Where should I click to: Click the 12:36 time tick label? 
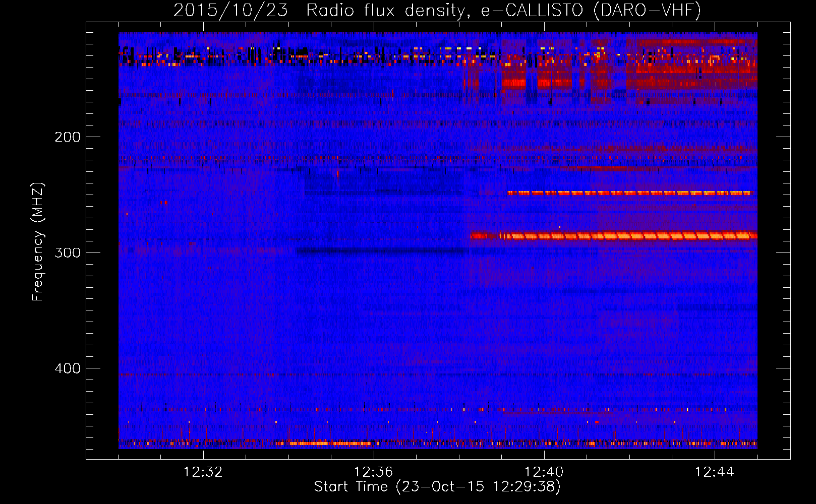[374, 472]
